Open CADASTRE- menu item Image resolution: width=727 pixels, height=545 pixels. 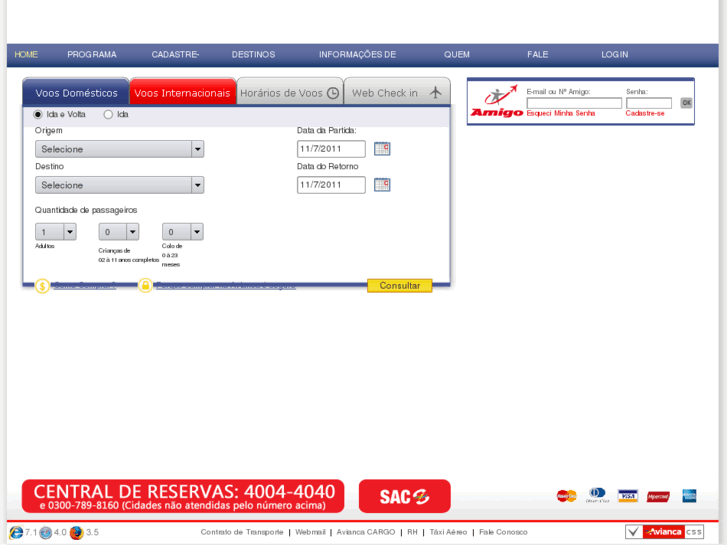175,55
